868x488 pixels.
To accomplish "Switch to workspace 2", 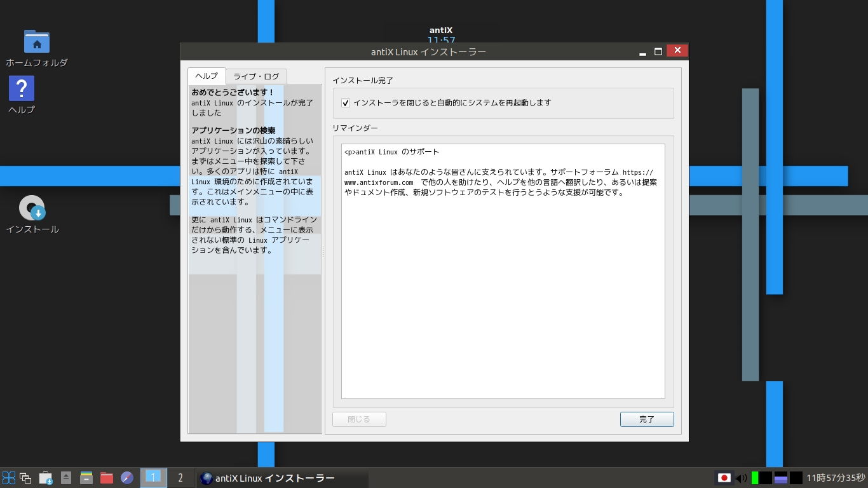I will [x=180, y=478].
